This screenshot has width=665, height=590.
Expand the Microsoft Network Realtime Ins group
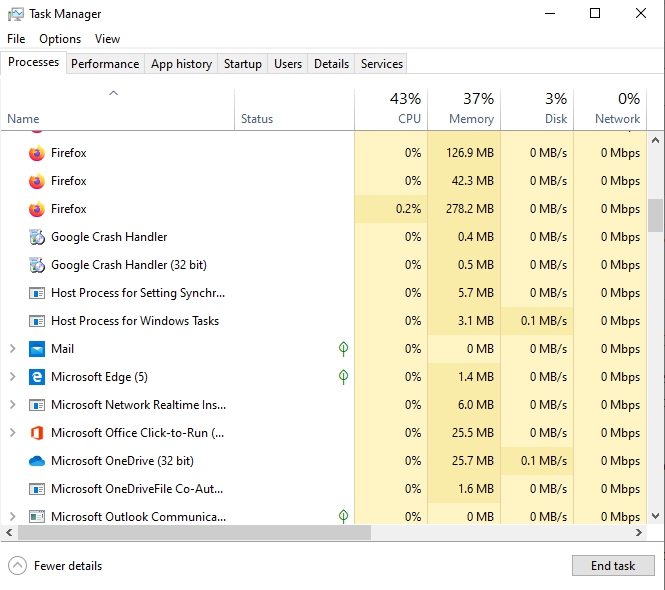[x=12, y=405]
